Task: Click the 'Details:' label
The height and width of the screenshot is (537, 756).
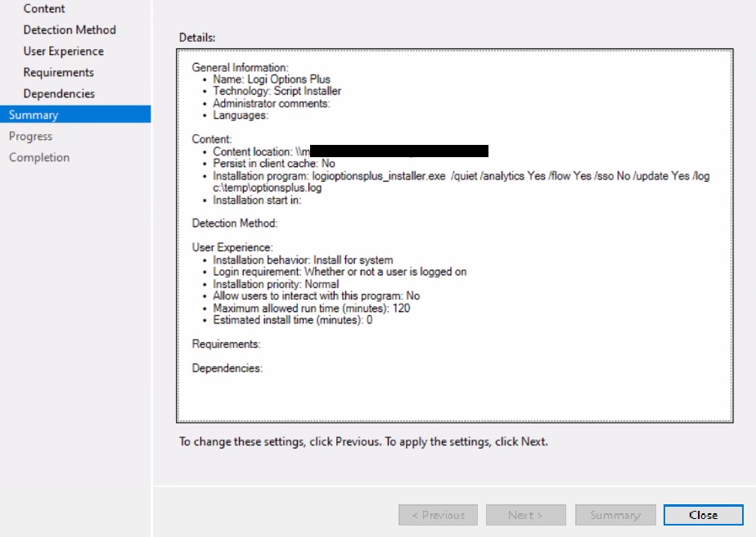Action: (x=196, y=38)
